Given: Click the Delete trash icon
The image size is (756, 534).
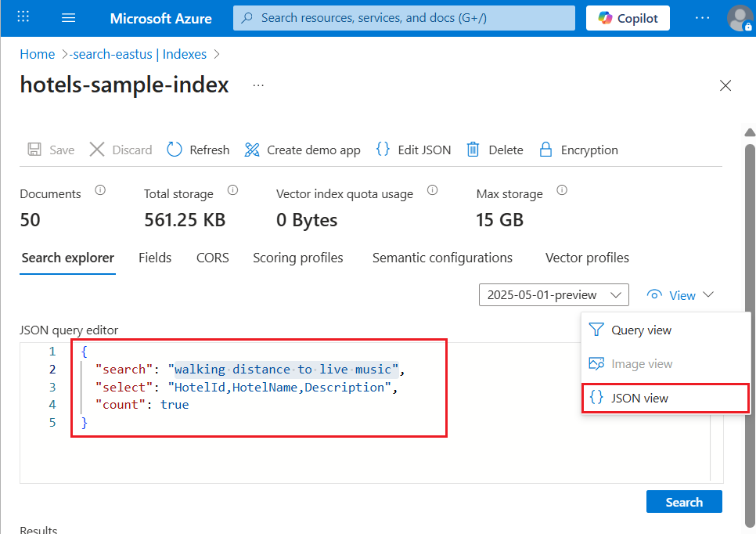Looking at the screenshot, I should pos(473,150).
